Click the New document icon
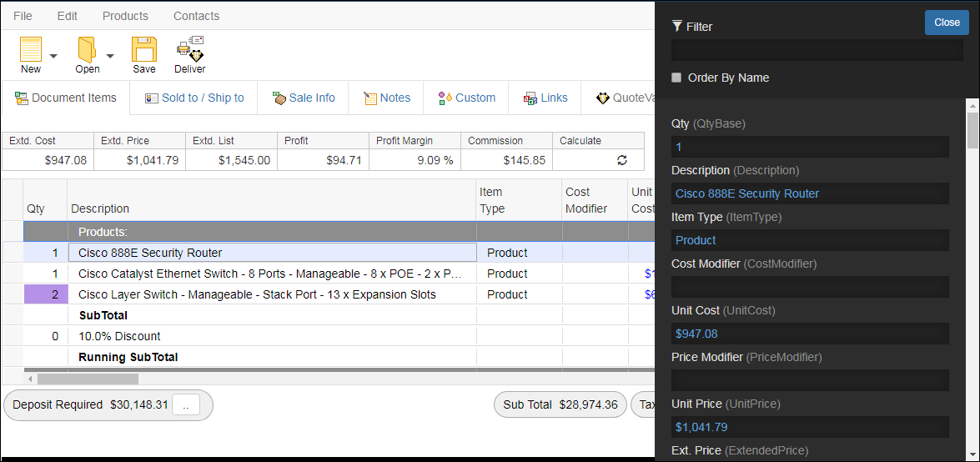 tap(31, 49)
